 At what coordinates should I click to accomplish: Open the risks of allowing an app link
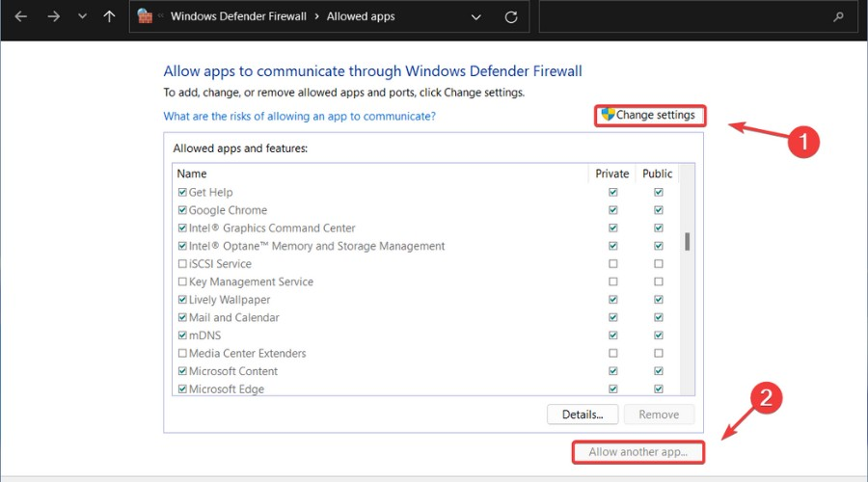click(x=299, y=116)
